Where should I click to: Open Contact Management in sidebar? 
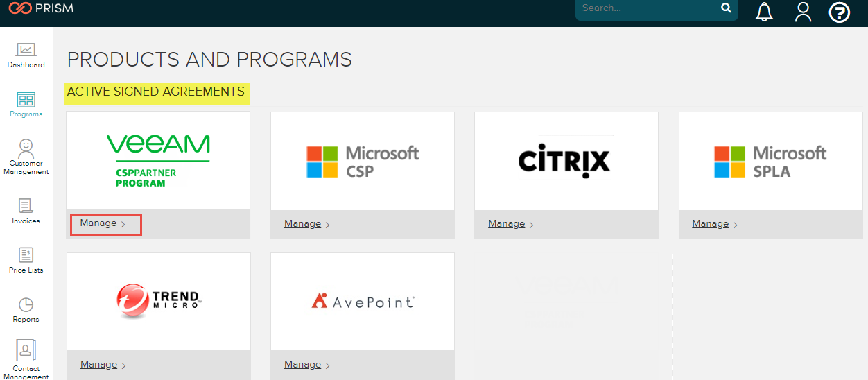pos(26,360)
